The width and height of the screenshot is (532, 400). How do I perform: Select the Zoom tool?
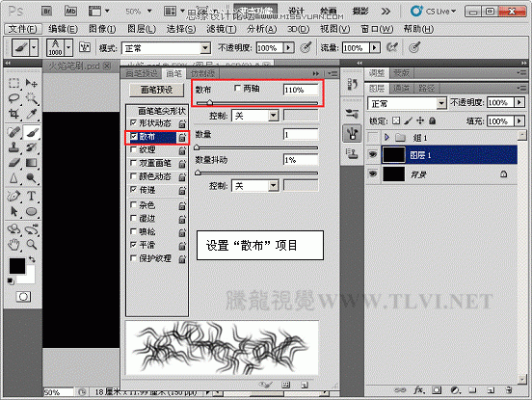click(32, 244)
